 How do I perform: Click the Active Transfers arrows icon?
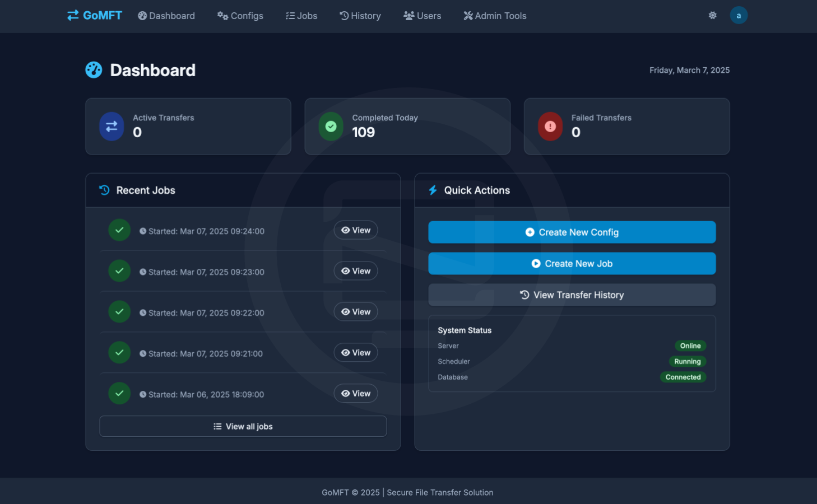point(112,127)
